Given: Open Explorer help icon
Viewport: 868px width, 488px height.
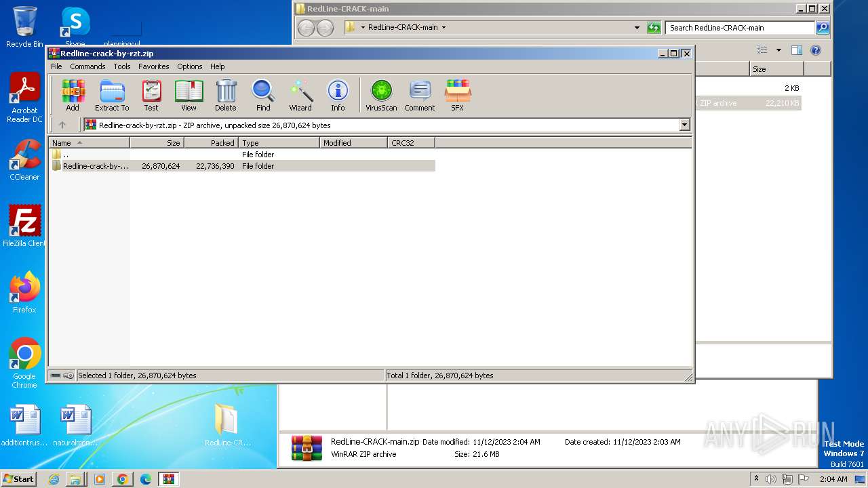Looking at the screenshot, I should click(816, 50).
